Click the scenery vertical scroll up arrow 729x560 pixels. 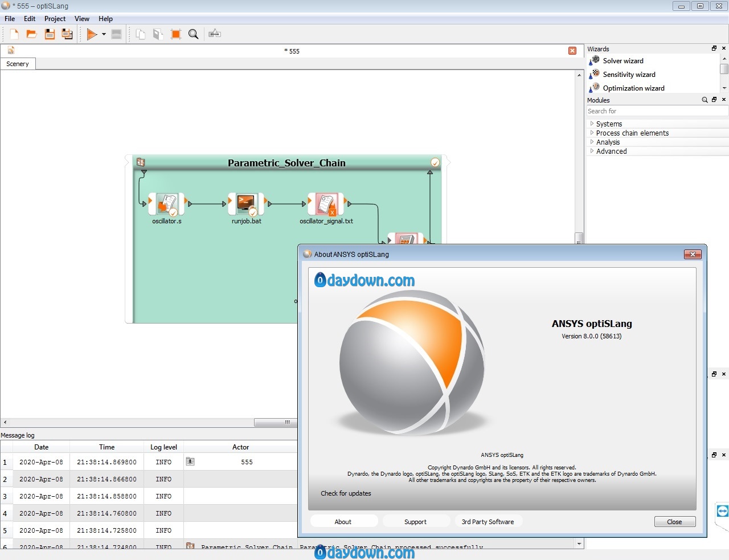pos(579,75)
